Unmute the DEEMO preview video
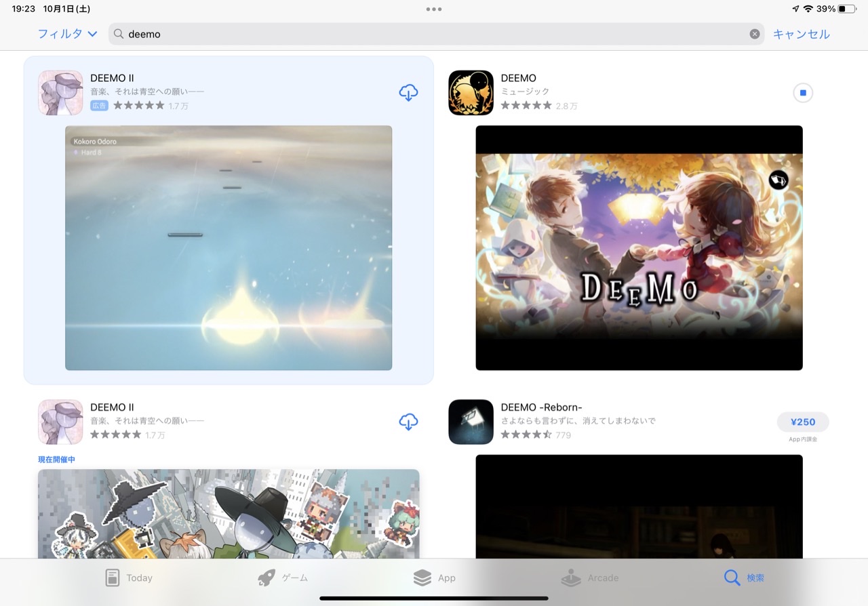868x606 pixels. (x=778, y=180)
